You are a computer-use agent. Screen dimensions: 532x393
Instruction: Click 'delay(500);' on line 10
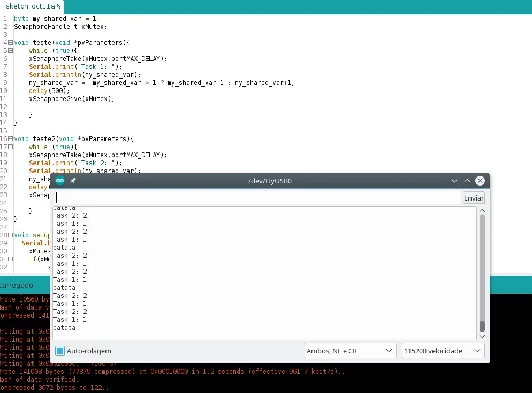pos(49,90)
